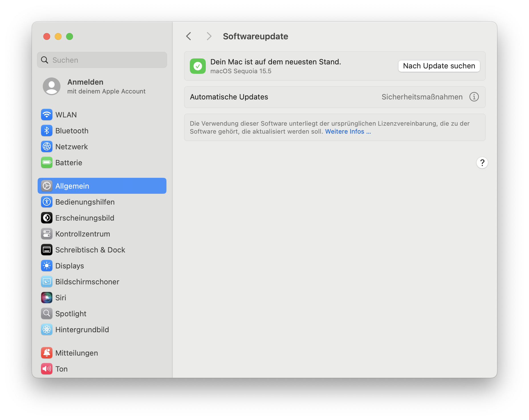
Task: Select the Hintergrundbild flower icon
Action: click(x=47, y=330)
